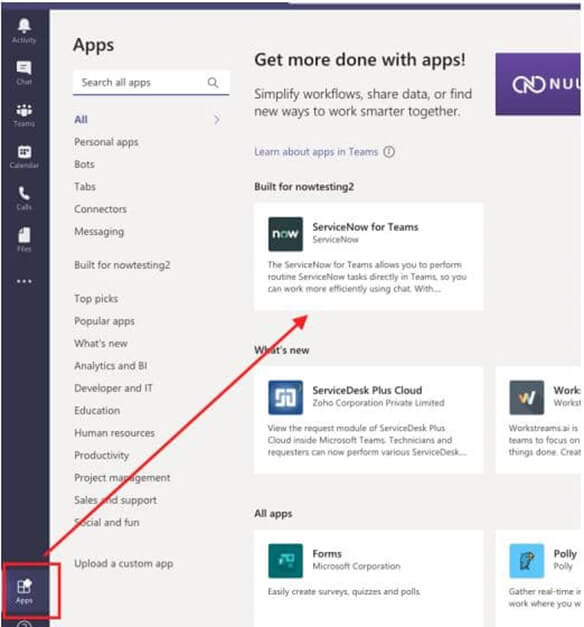This screenshot has width=584, height=627.
Task: Open Productivity category
Action: (x=102, y=455)
